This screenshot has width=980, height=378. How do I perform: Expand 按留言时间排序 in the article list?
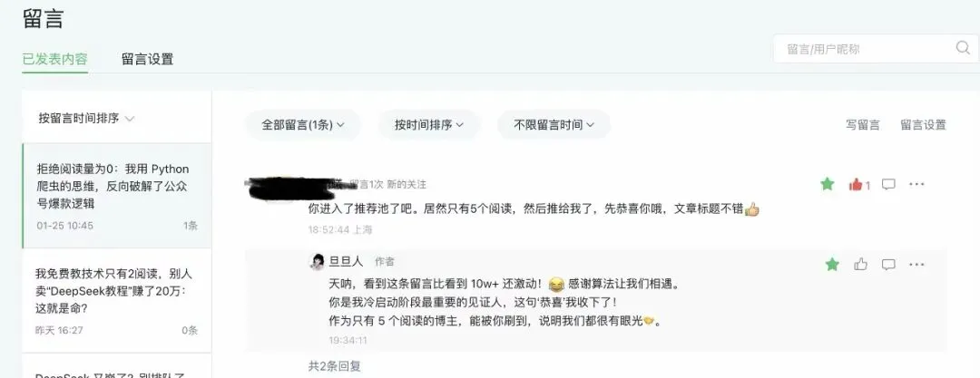86,118
